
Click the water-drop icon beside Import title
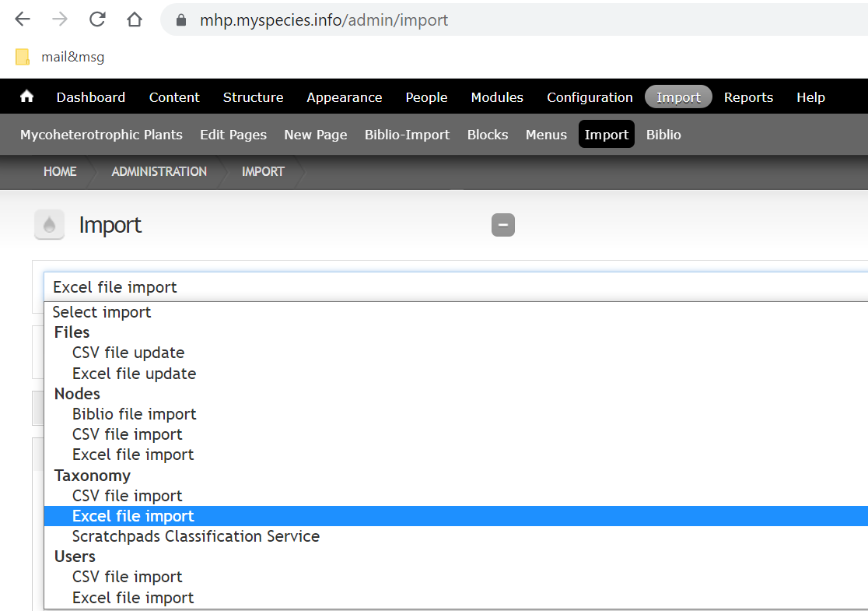click(49, 225)
